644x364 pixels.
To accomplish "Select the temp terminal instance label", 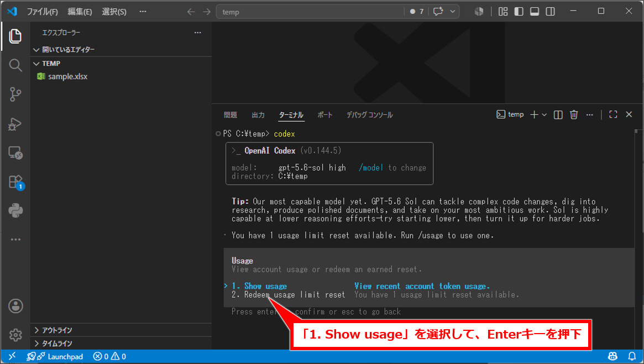I will [x=510, y=114].
